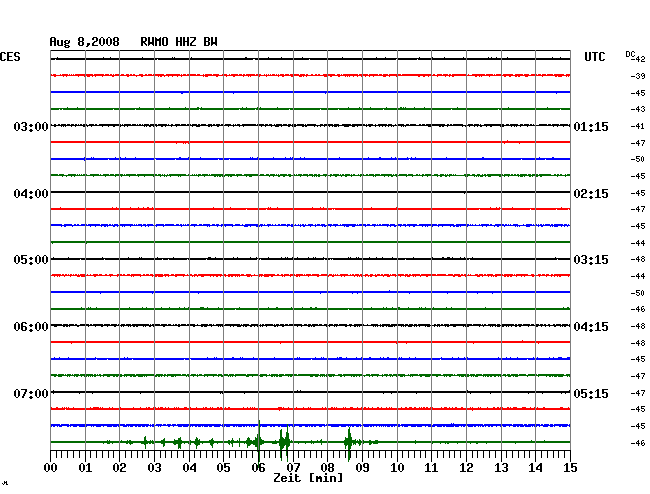Image resolution: width=650 pixels, height=494 pixels.
Task: Click the green spike between minutes 08 and 09
Action: 349,443
